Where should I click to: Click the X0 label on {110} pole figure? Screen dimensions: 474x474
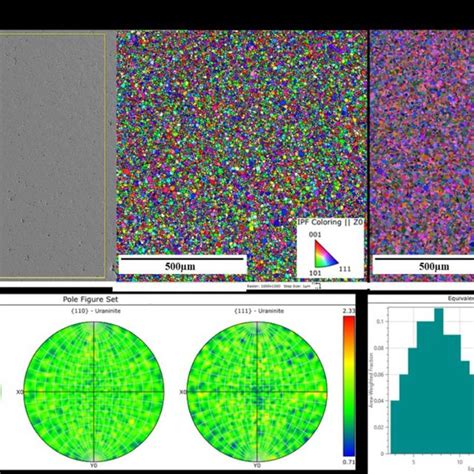(19, 392)
